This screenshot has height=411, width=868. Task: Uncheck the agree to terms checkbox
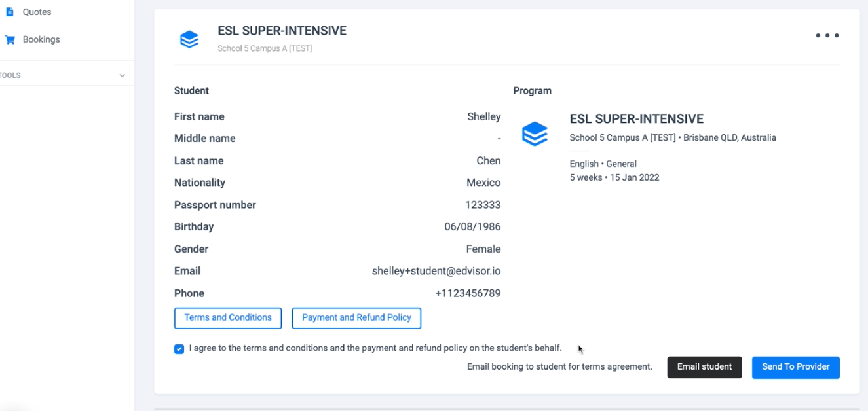click(179, 349)
